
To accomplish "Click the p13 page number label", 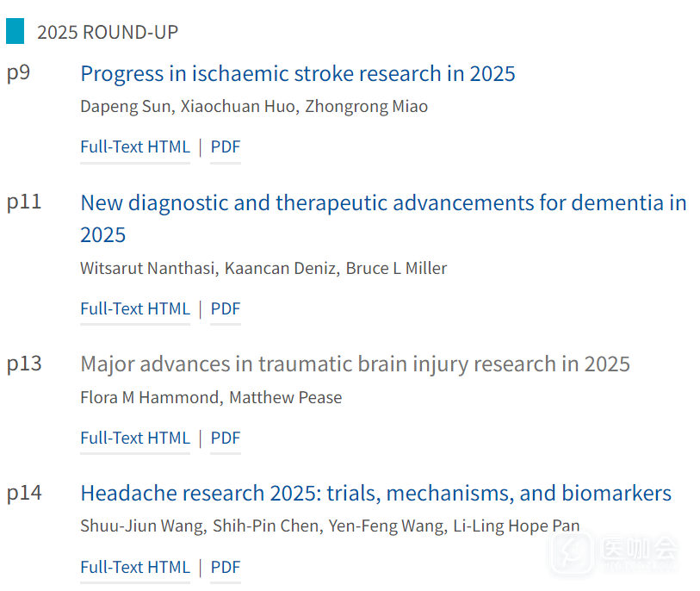I will [x=24, y=364].
